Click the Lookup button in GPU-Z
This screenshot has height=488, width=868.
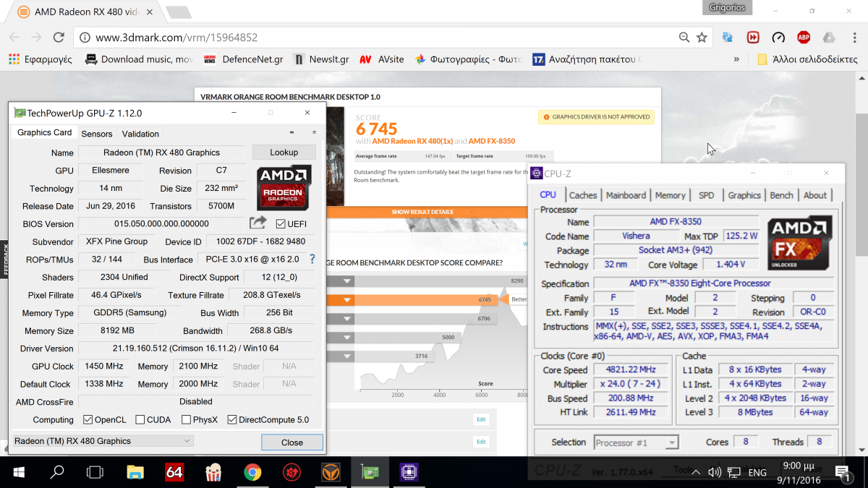coord(284,153)
